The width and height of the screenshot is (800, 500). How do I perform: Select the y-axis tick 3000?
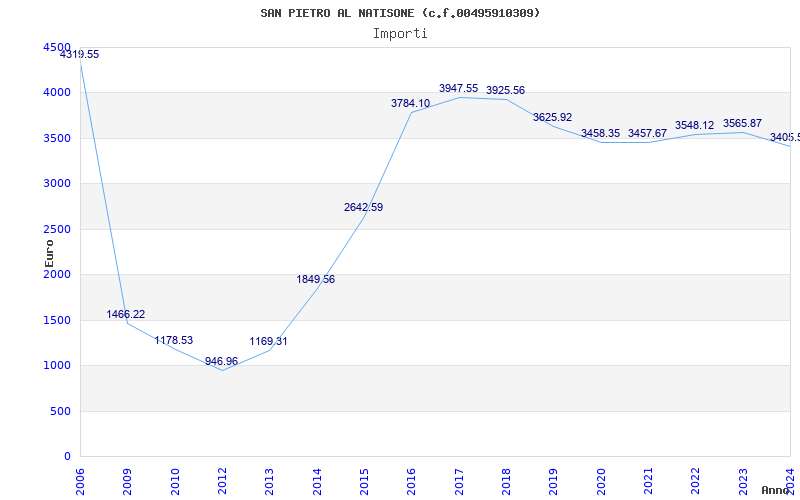click(x=57, y=184)
